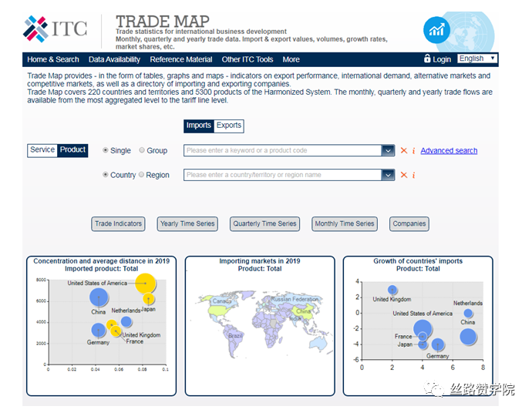Click Brazil on the world map
Viewport: 532px width, 413px height.
(x=235, y=336)
